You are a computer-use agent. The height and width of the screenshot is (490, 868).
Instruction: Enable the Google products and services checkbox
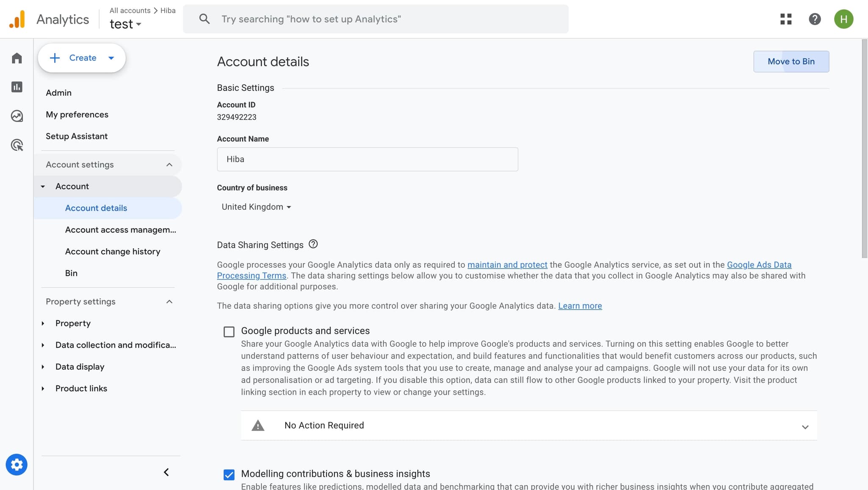click(228, 331)
